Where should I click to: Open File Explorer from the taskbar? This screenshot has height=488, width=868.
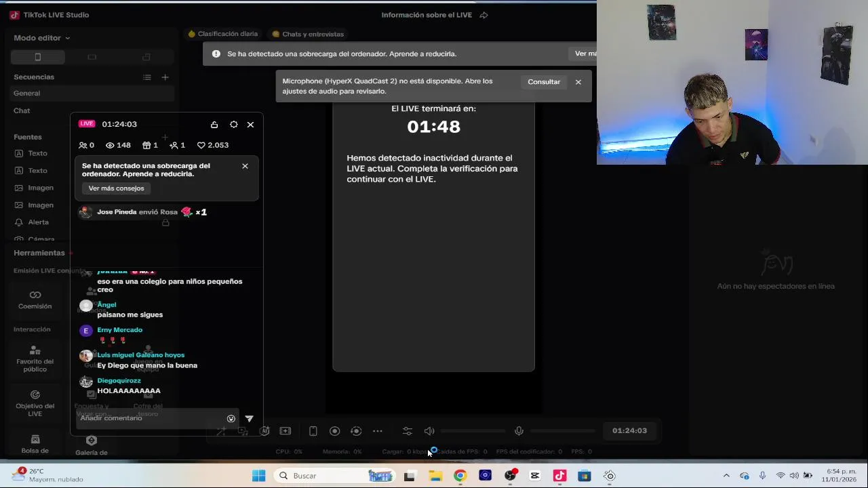coord(435,476)
